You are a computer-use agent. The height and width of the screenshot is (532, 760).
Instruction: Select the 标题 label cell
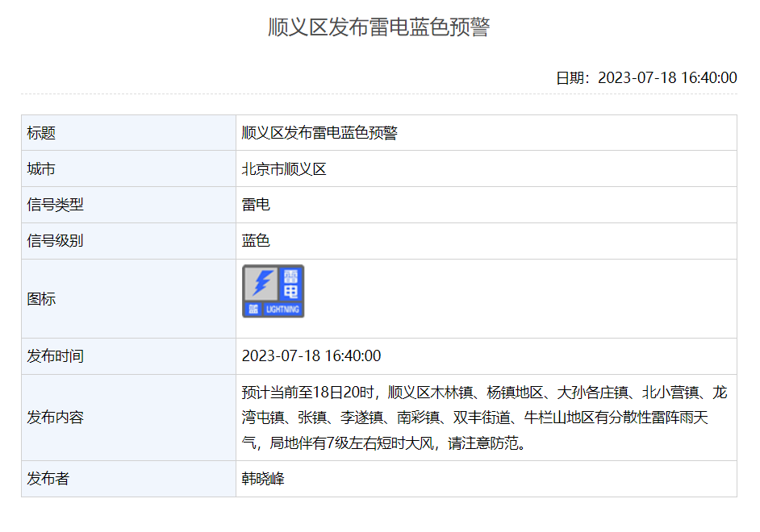pyautogui.click(x=42, y=133)
